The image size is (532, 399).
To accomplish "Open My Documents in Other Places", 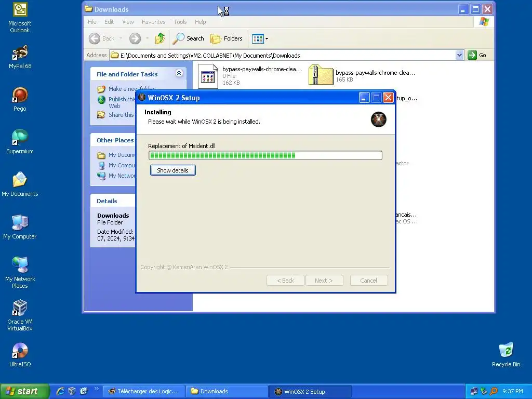I will pos(122,155).
